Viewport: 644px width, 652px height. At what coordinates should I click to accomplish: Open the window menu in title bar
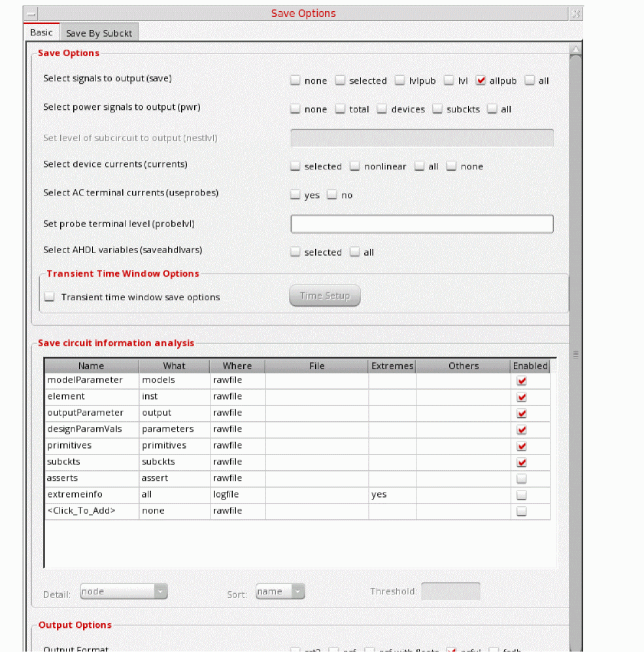(x=31, y=14)
